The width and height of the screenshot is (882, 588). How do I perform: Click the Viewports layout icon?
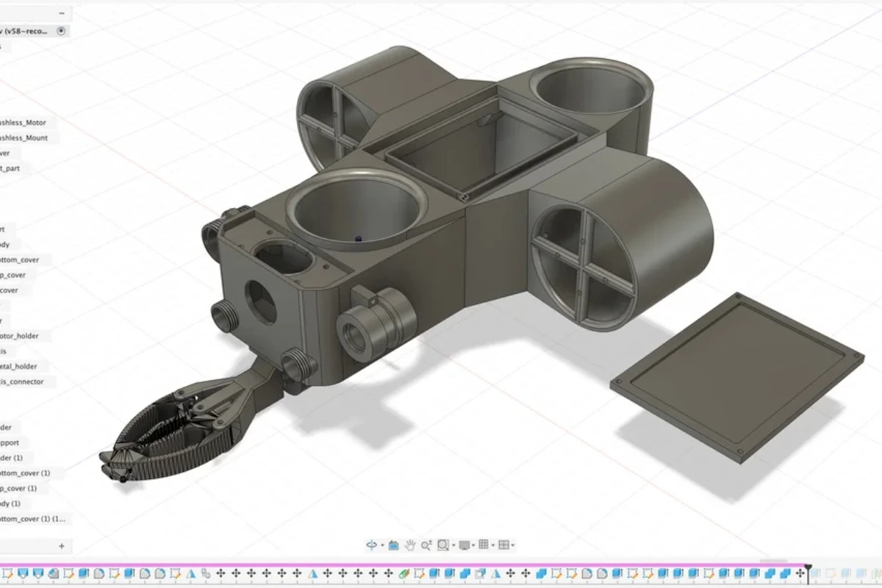[x=503, y=545]
